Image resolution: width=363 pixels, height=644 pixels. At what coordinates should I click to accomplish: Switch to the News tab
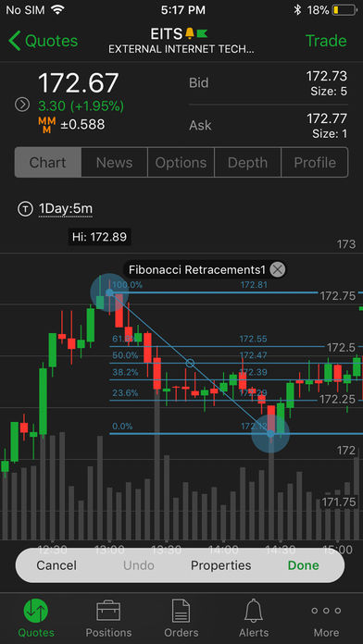114,163
